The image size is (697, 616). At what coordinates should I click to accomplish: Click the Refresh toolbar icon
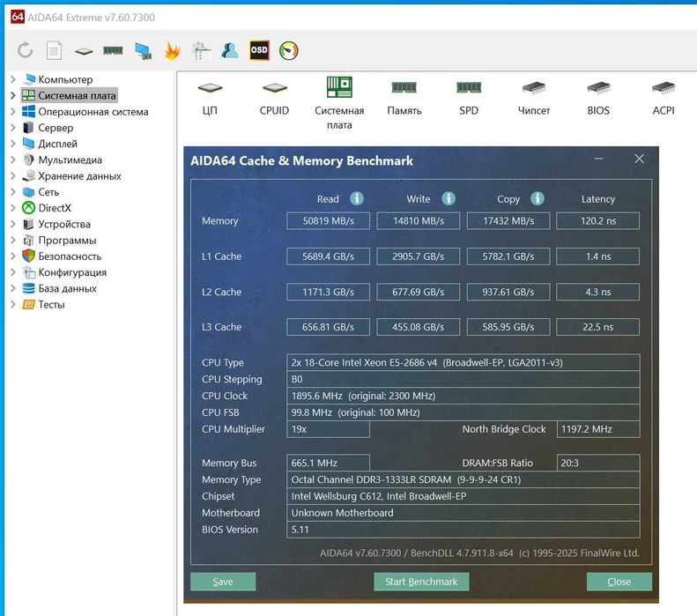click(25, 50)
